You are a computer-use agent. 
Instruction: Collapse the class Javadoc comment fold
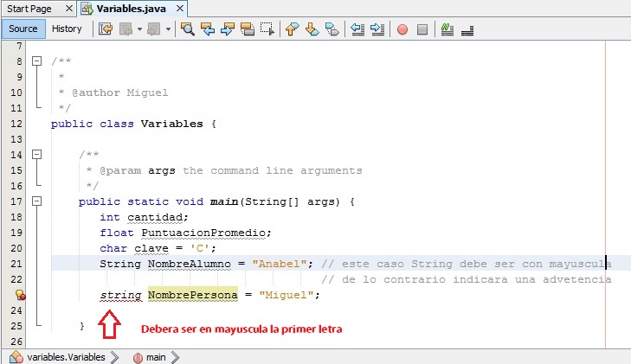(36, 61)
